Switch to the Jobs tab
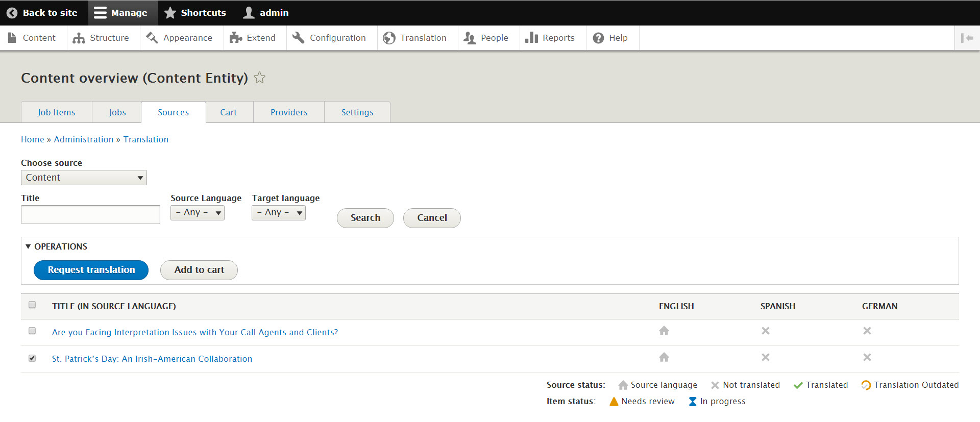Image resolution: width=980 pixels, height=422 pixels. (x=117, y=112)
